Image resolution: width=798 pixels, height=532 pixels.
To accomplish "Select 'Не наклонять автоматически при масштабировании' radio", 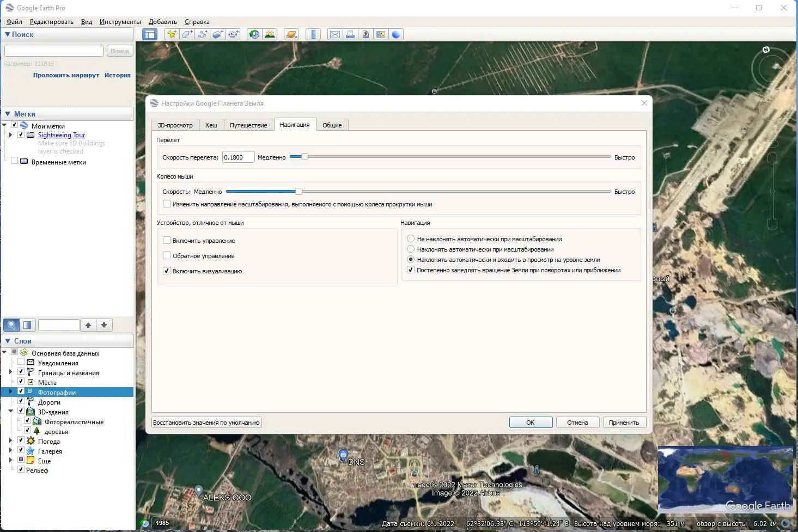I will 411,239.
